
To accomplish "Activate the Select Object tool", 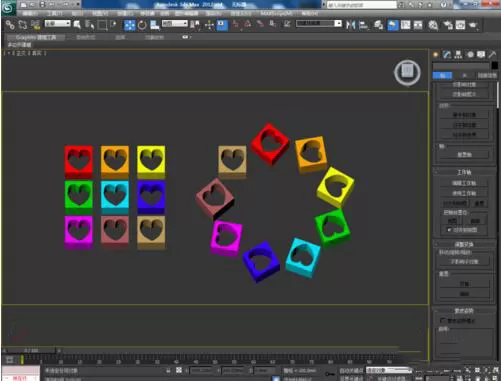I will point(77,25).
